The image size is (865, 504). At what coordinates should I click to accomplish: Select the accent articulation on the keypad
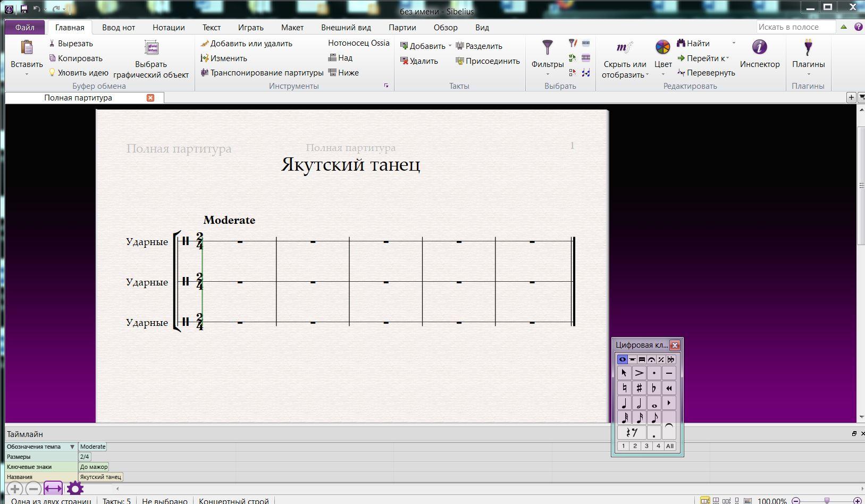tap(639, 373)
